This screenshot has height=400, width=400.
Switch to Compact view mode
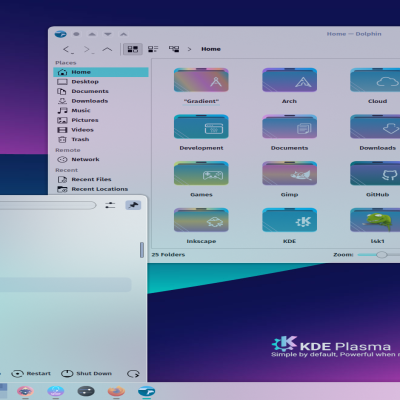coord(153,49)
